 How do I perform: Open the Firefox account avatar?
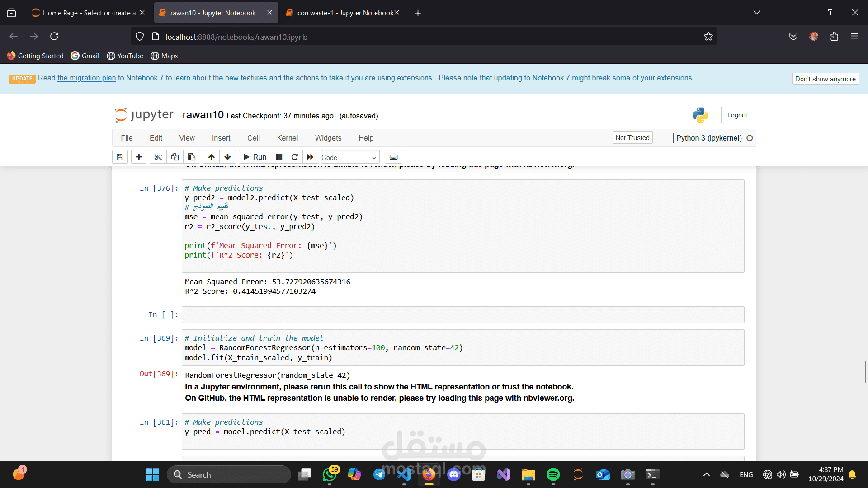tap(814, 36)
